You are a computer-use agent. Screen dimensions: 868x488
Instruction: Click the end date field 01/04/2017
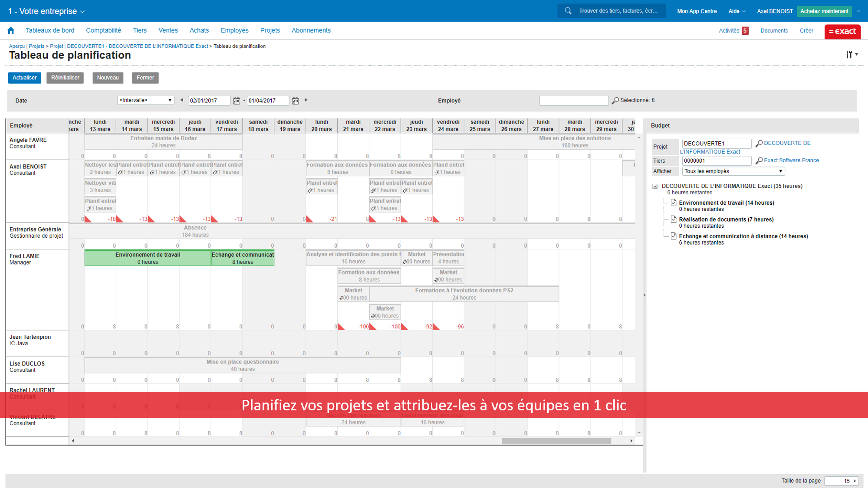268,101
